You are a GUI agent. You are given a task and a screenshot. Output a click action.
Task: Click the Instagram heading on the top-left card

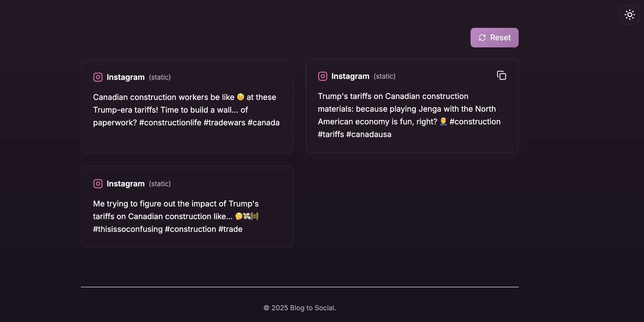(x=126, y=77)
